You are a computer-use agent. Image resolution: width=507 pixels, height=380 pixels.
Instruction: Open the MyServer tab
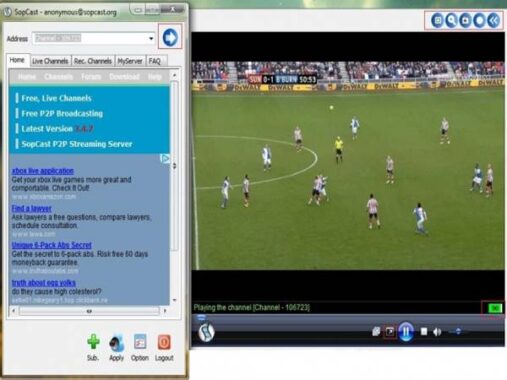point(130,61)
